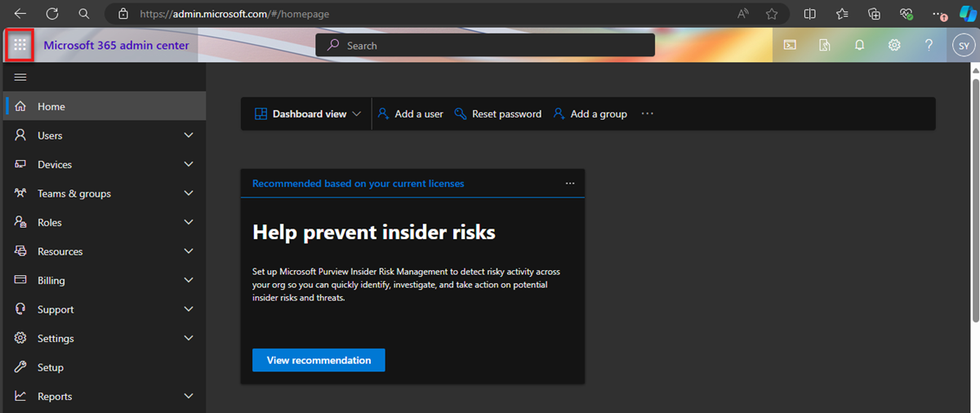Viewport: 980px width, 413px height.
Task: Click Add a user
Action: click(x=410, y=114)
